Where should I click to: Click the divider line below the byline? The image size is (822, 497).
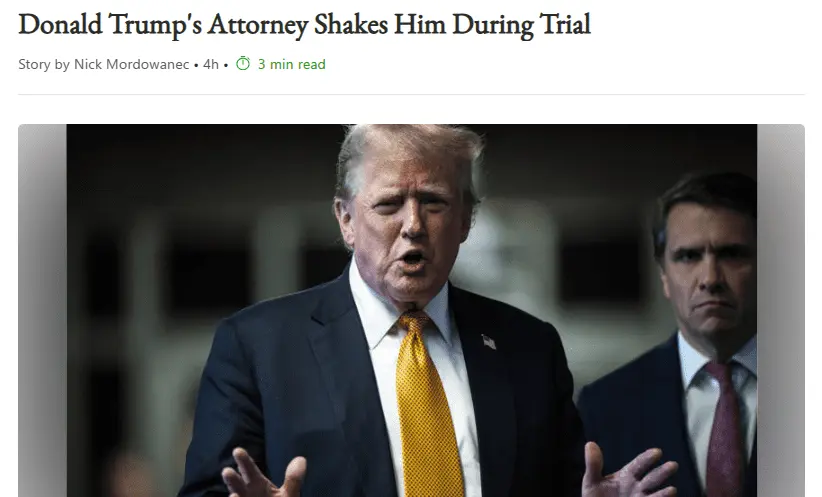411,95
